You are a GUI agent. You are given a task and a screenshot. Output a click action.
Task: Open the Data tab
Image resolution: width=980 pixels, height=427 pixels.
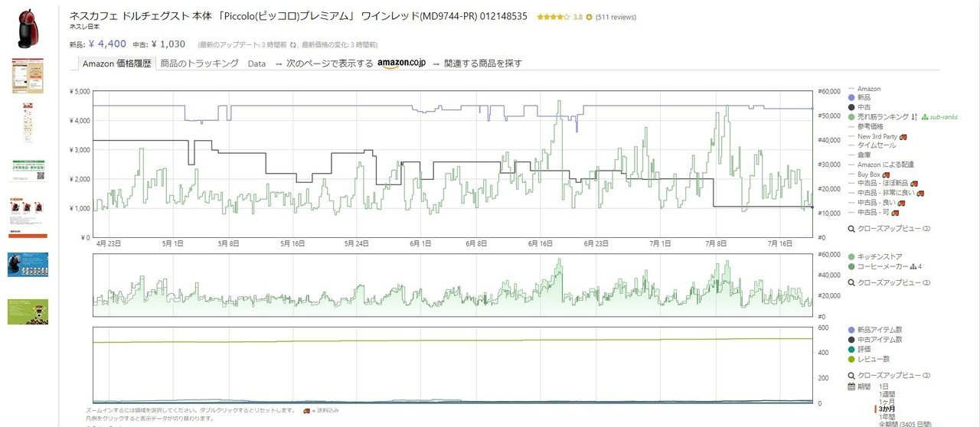tap(256, 64)
